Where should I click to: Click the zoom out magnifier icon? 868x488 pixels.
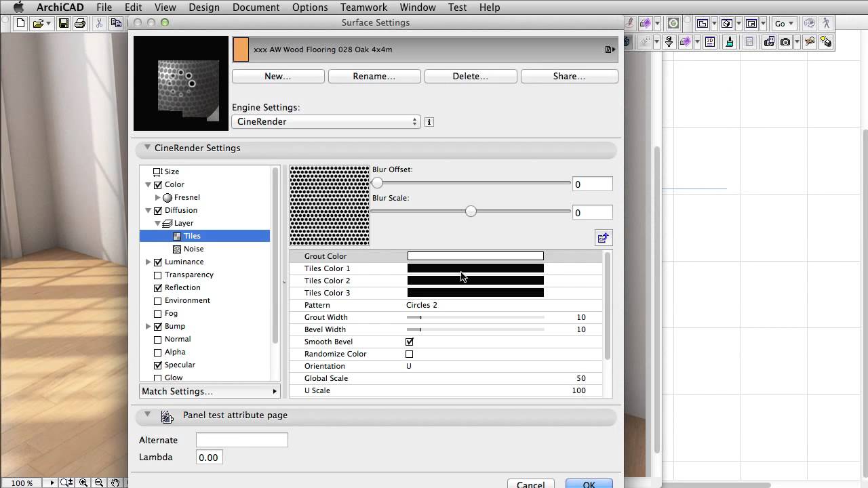pos(99,483)
